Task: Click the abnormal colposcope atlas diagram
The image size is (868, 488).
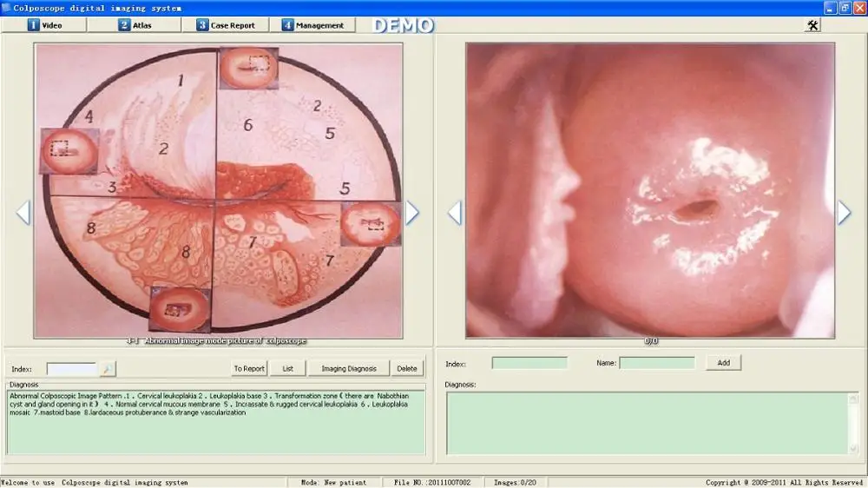Action: [217, 191]
